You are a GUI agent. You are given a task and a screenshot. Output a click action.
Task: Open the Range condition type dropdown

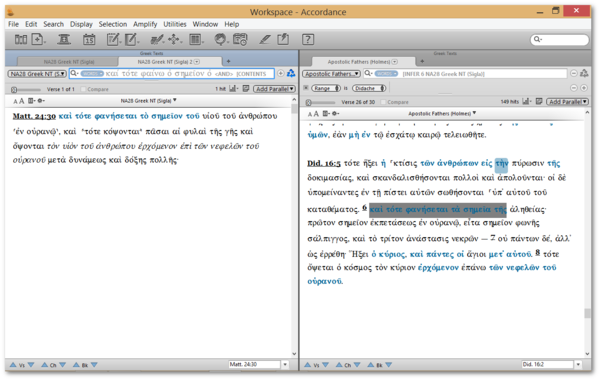[x=326, y=88]
